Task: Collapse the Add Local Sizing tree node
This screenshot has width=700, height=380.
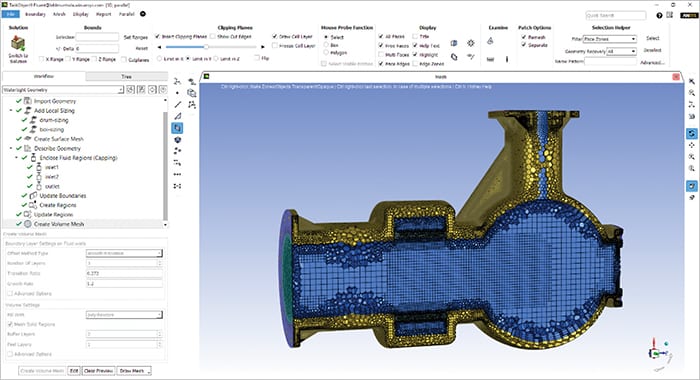Action: point(11,111)
